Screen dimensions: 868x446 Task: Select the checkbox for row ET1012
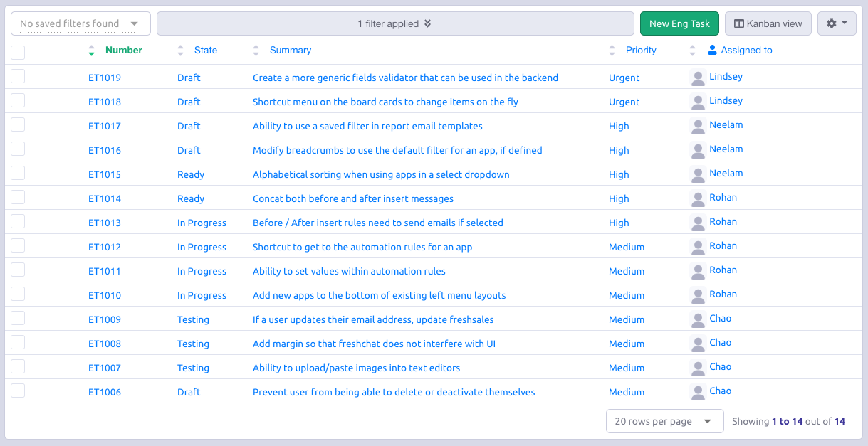(x=18, y=246)
